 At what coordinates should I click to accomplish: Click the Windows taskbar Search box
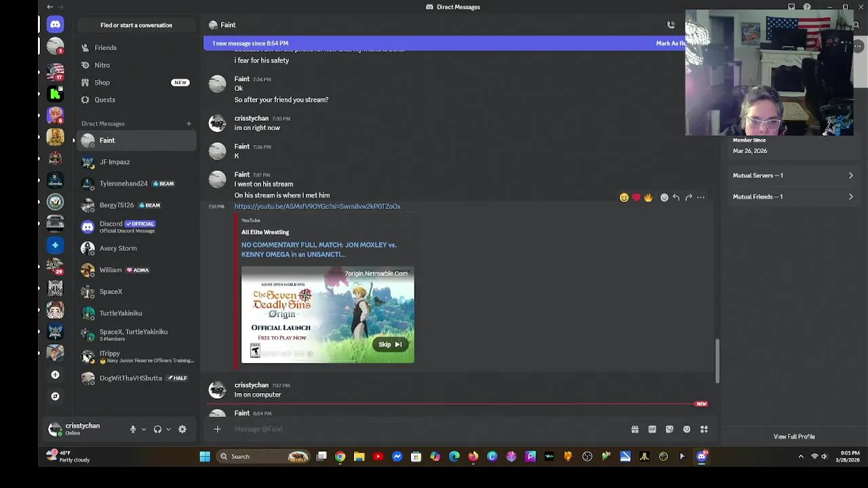[263, 457]
